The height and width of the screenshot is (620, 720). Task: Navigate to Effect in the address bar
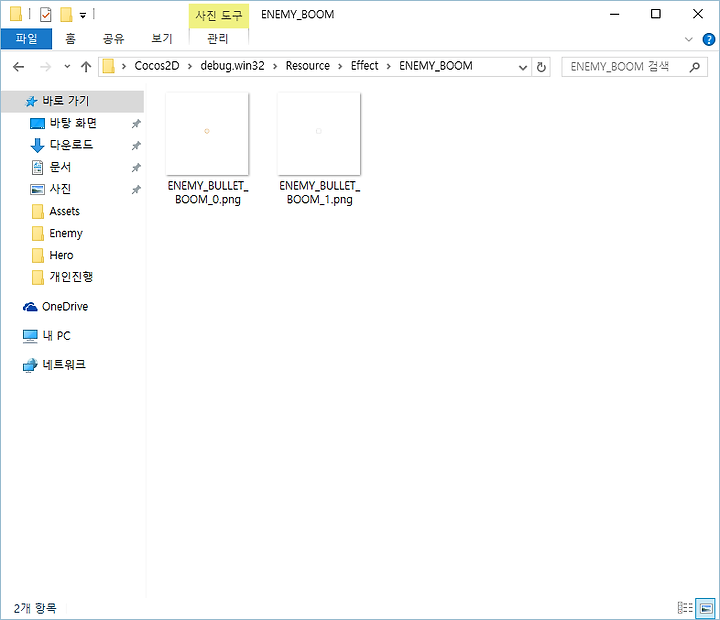point(365,66)
